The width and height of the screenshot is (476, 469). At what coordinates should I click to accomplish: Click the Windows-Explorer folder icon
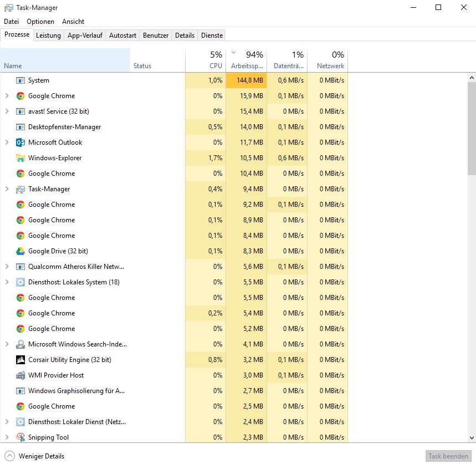(x=21, y=158)
